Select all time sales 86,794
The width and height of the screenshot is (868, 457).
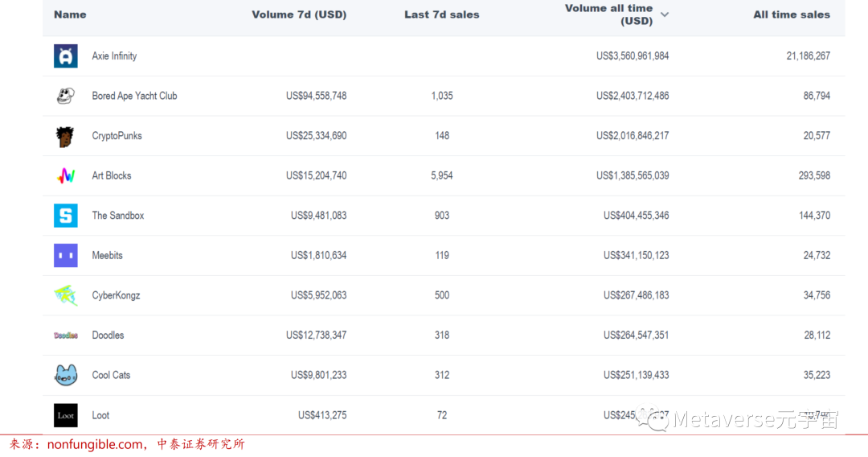pyautogui.click(x=817, y=96)
